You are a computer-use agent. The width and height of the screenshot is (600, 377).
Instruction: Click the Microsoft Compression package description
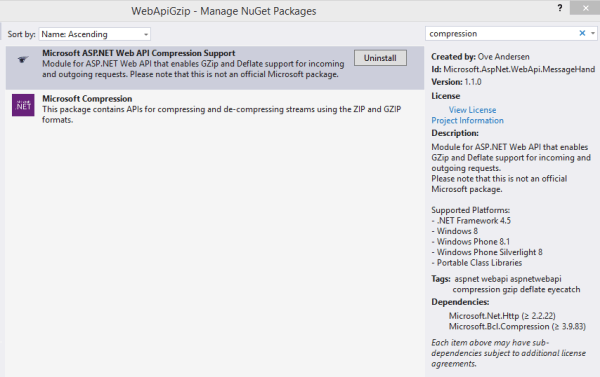tap(221, 114)
